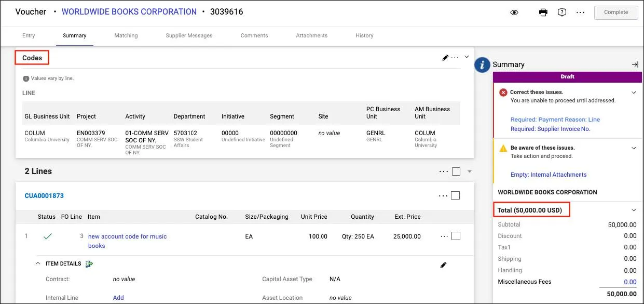Viewport: 644px width, 304px height.
Task: Print the voucher using printer icon
Action: click(543, 12)
